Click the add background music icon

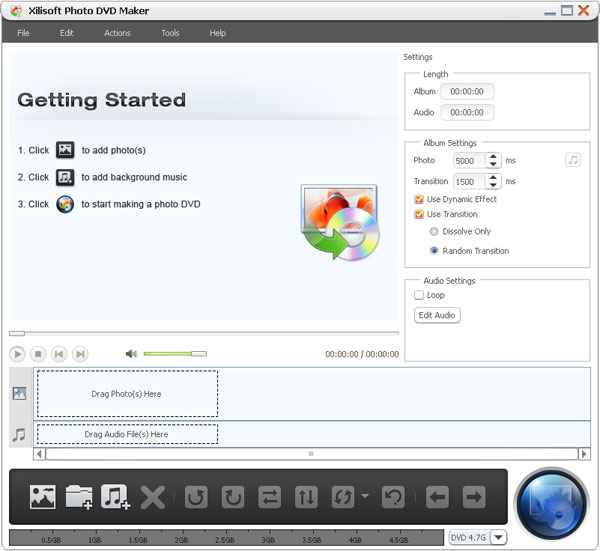[115, 497]
